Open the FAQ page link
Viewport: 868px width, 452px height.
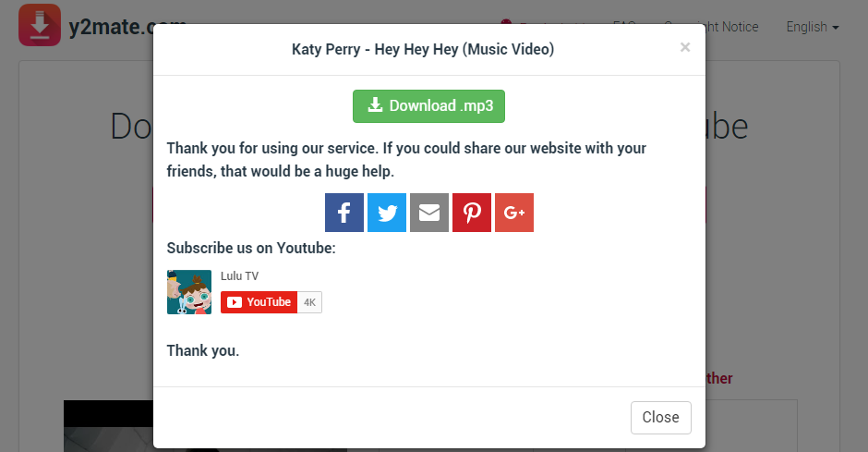[x=624, y=21]
